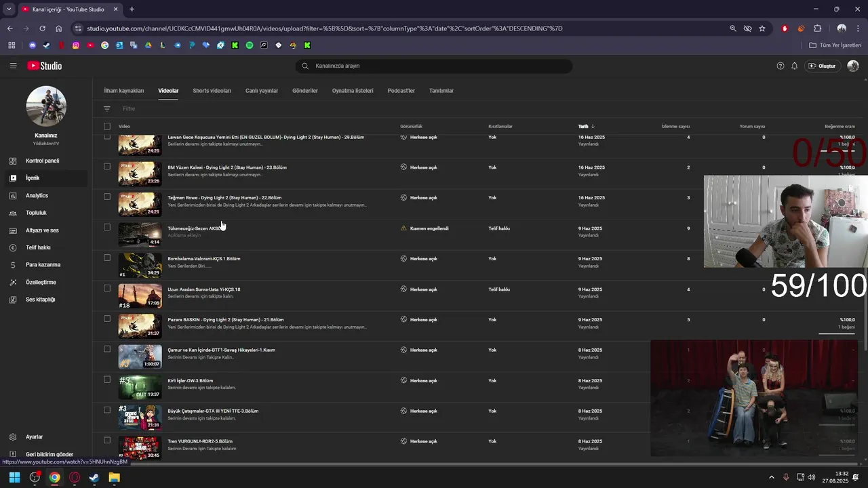Click the Chrome zoom magnifier icon in the address bar
Image resolution: width=868 pixels, height=488 pixels.
(732, 28)
